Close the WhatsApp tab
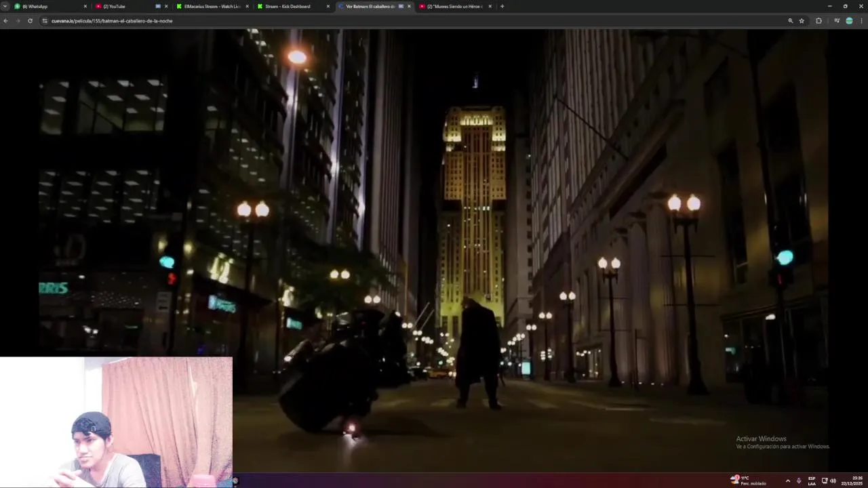The height and width of the screenshot is (488, 868). coord(85,6)
